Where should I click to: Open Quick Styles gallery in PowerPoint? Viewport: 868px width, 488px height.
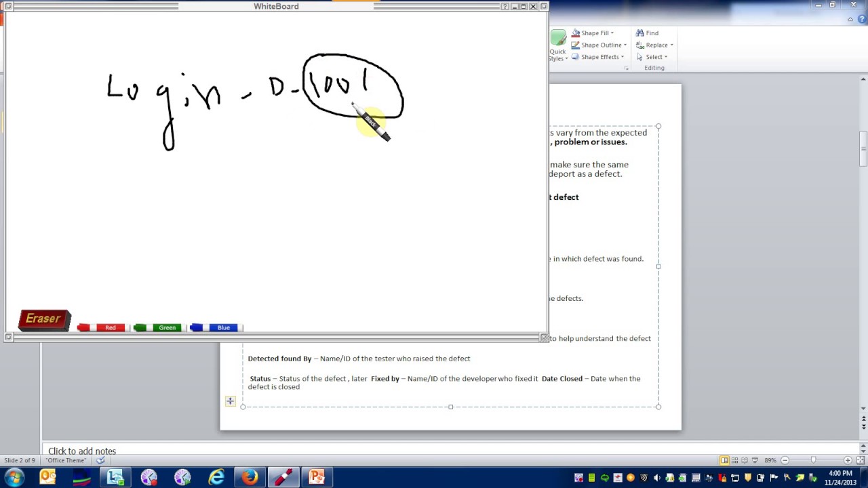pyautogui.click(x=557, y=46)
